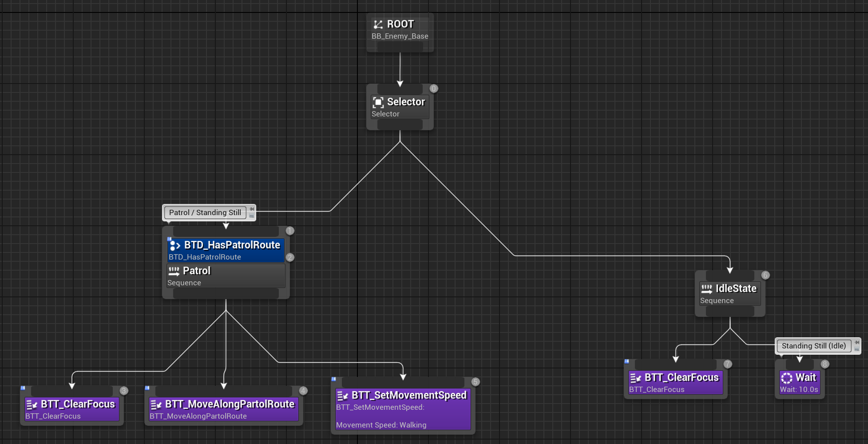Toggle pin icon on Standing Still (Idle) comment
The height and width of the screenshot is (444, 868).
(x=857, y=342)
